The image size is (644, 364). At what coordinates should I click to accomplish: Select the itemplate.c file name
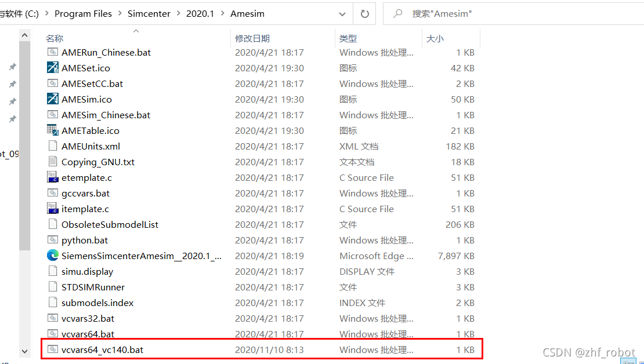85,209
